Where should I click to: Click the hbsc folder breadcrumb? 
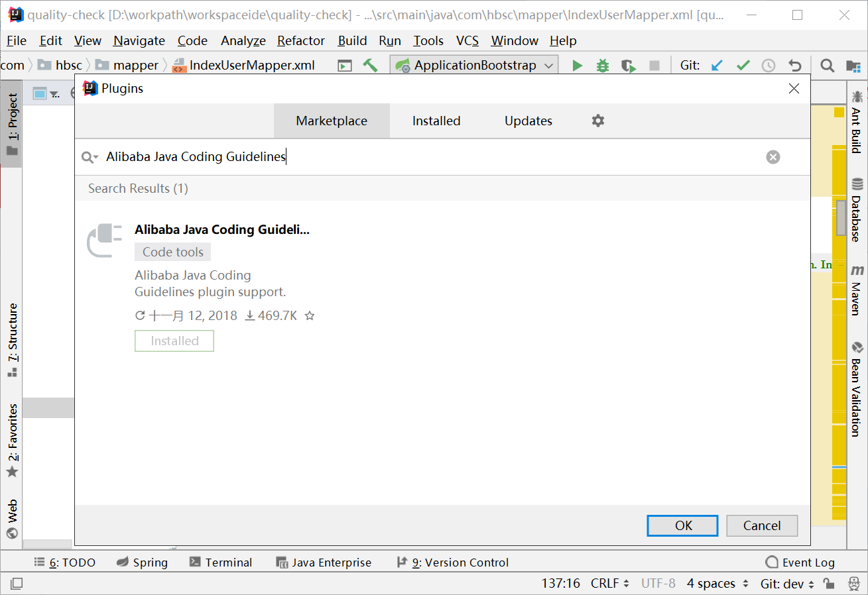pyautogui.click(x=60, y=66)
